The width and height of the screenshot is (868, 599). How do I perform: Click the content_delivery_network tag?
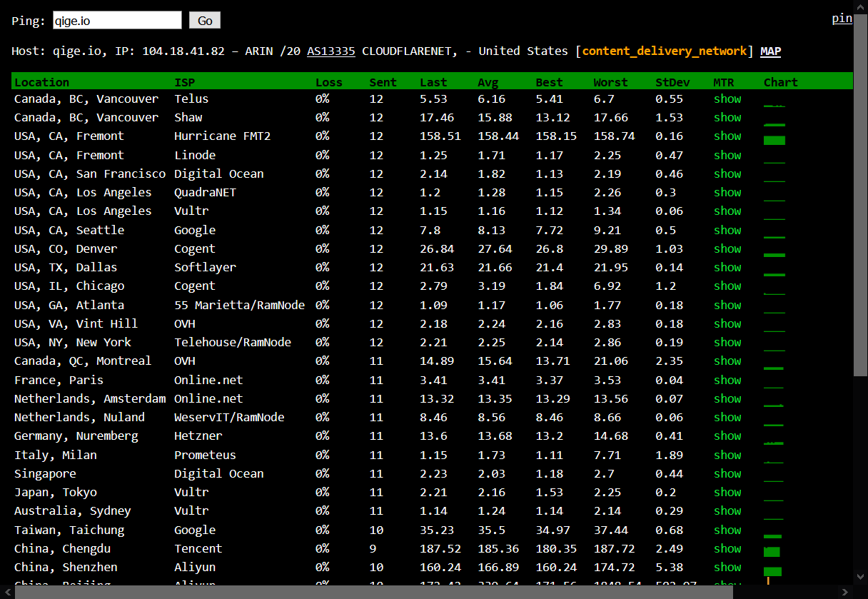(x=665, y=51)
